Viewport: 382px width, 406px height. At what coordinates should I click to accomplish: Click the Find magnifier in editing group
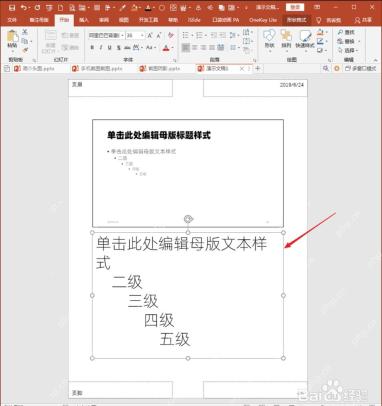(x=340, y=32)
